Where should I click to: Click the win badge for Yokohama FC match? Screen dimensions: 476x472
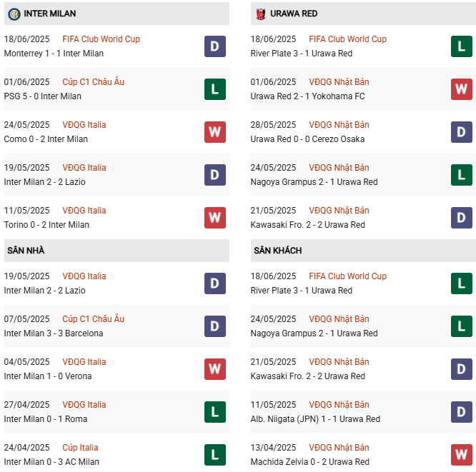click(x=461, y=89)
